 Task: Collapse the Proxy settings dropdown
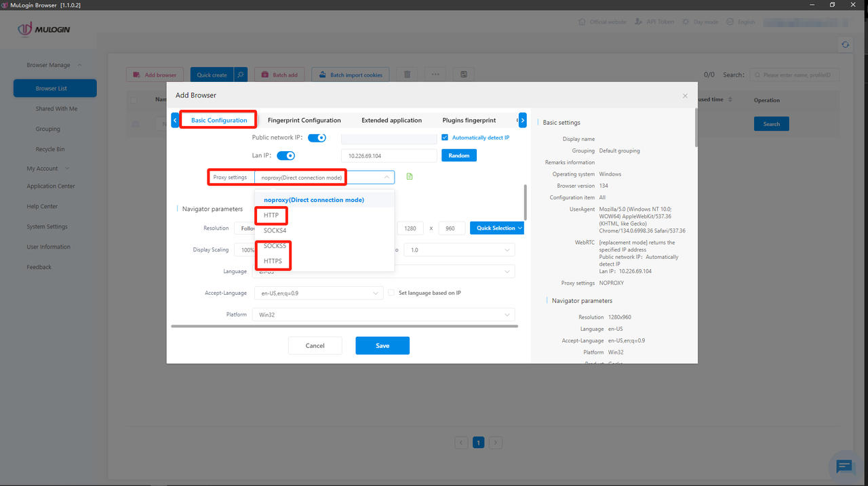(x=387, y=178)
